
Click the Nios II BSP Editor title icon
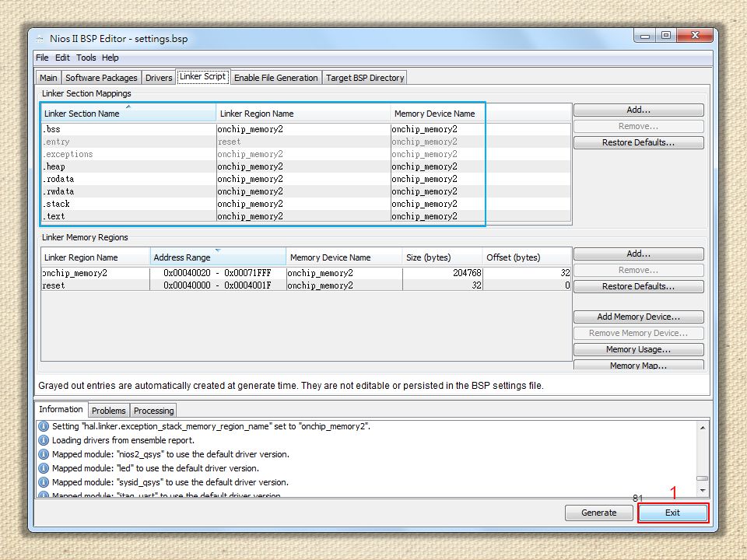(x=40, y=39)
